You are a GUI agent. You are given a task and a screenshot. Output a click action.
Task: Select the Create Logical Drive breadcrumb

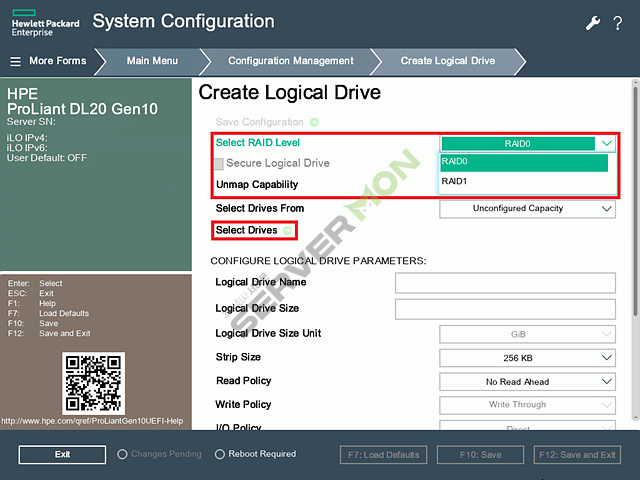(448, 61)
